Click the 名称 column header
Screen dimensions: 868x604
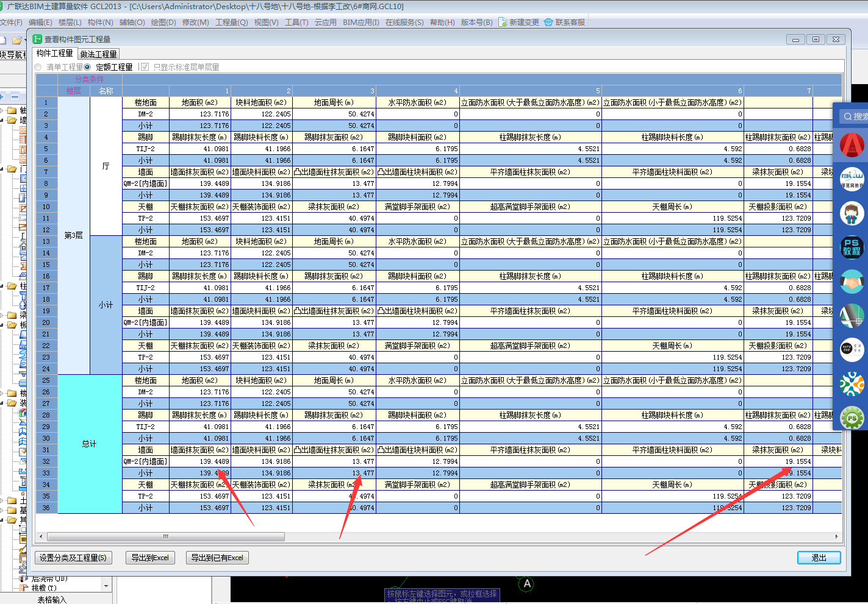click(106, 91)
